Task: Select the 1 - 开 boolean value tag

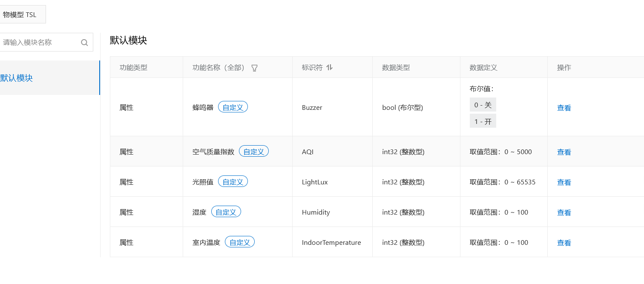Action: click(x=483, y=120)
